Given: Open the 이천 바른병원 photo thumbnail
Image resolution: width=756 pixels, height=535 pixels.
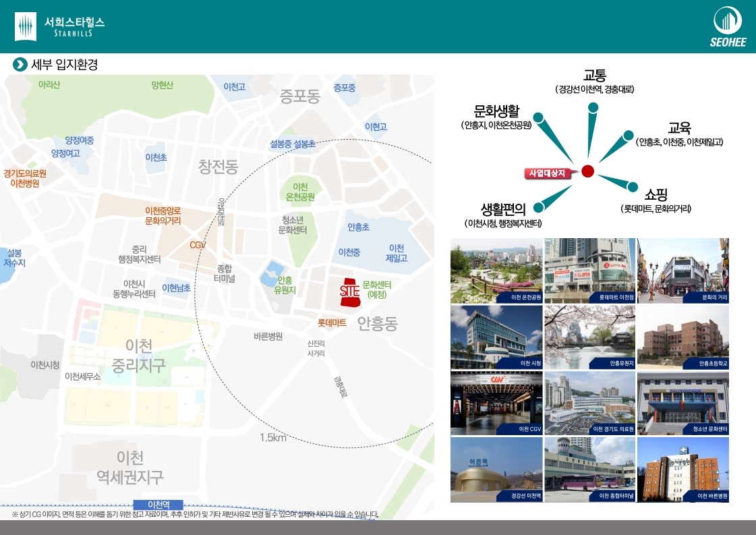Looking at the screenshot, I should click(682, 470).
